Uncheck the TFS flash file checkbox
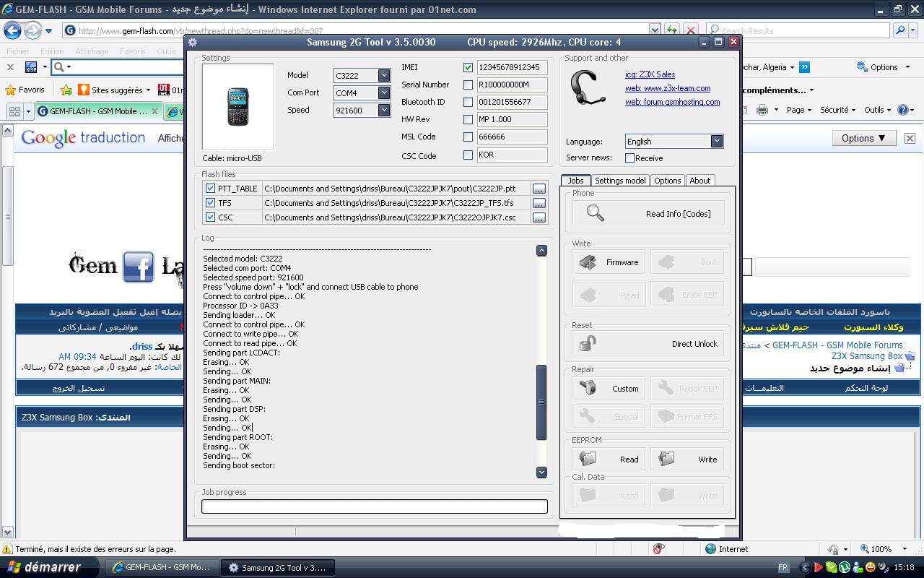The width and height of the screenshot is (924, 578). point(210,202)
